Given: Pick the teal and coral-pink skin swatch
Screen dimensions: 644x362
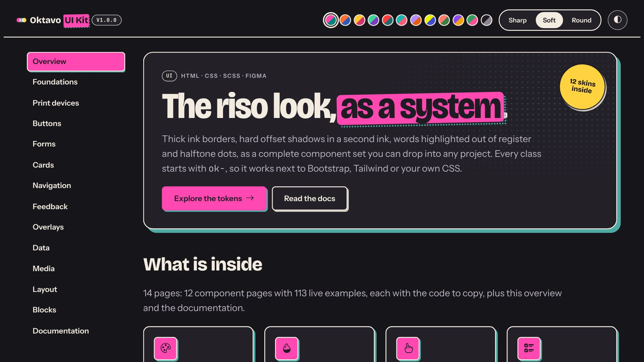Looking at the screenshot, I should click(401, 20).
